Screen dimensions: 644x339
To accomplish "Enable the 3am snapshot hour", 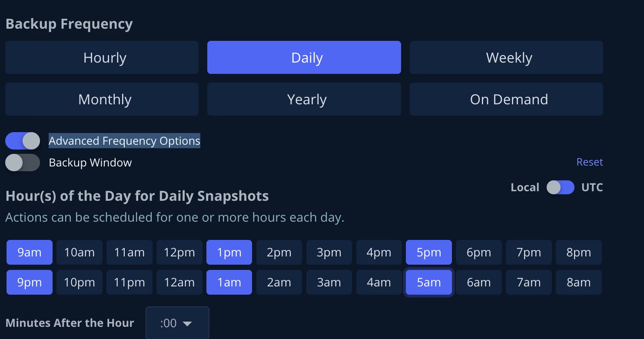I will click(329, 282).
